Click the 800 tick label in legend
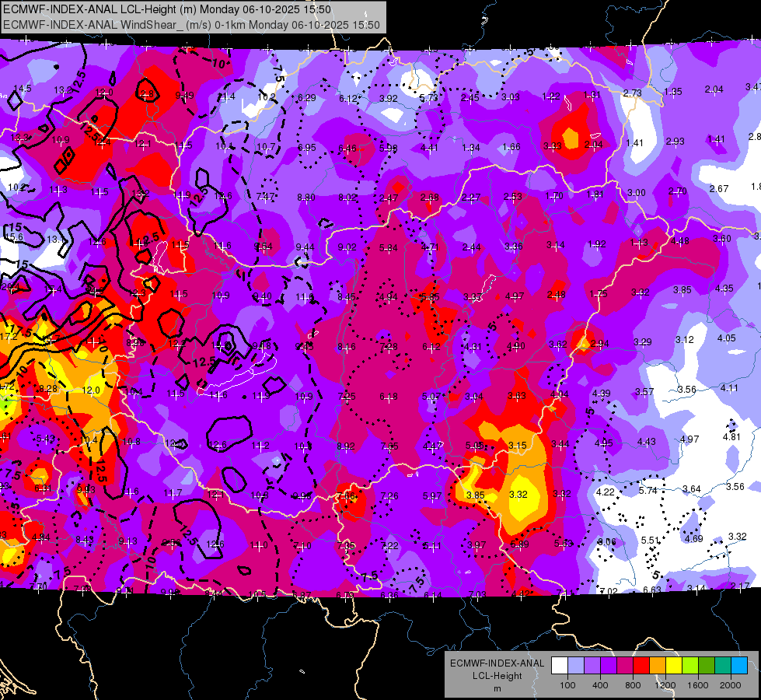The image size is (761, 700). click(633, 685)
